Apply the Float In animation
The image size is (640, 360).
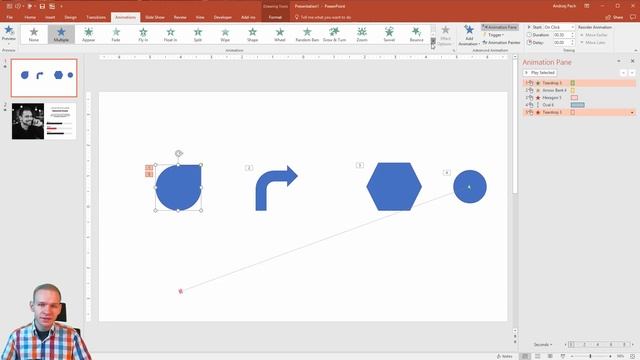tap(171, 34)
